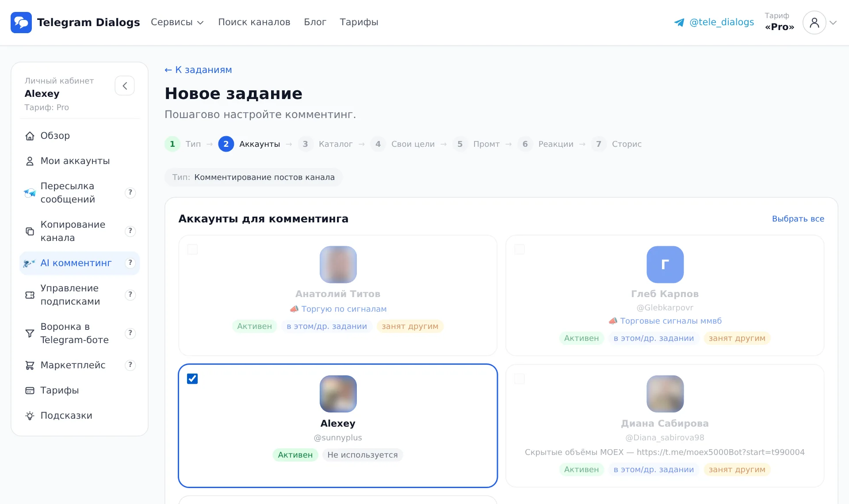The image size is (849, 504).
Task: Click Активен badge on Alexey card
Action: (x=295, y=455)
